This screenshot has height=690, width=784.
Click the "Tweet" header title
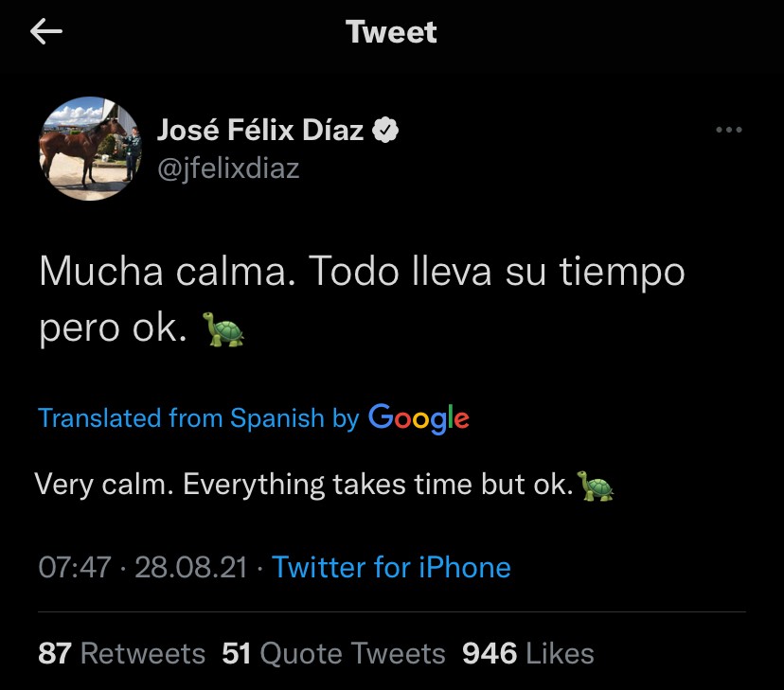391,32
